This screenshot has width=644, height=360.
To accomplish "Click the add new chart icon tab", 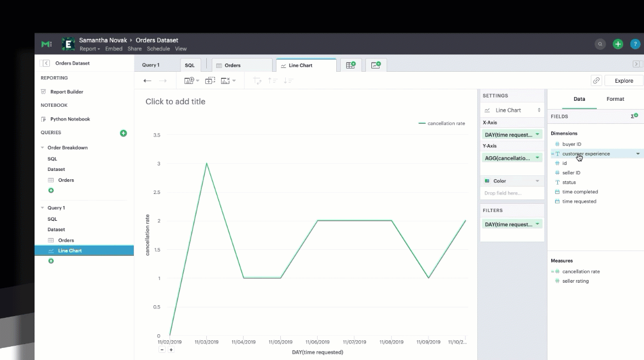I will [x=376, y=65].
